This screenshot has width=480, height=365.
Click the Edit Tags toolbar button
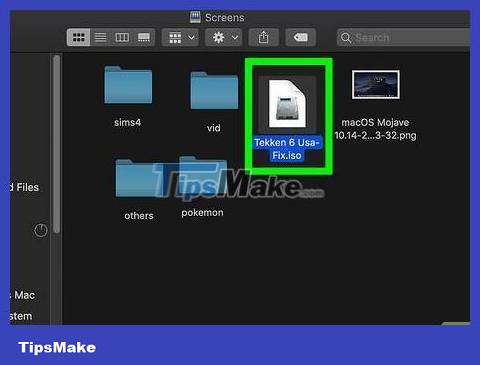pos(301,37)
